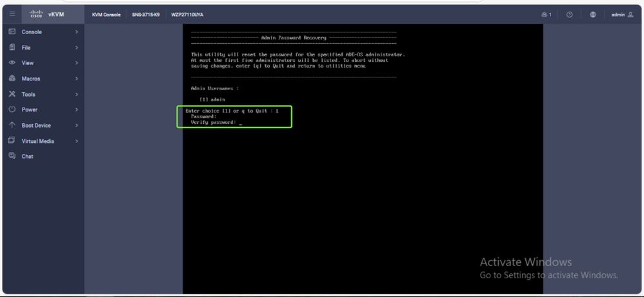Click the Tools wrench icon

(x=12, y=94)
